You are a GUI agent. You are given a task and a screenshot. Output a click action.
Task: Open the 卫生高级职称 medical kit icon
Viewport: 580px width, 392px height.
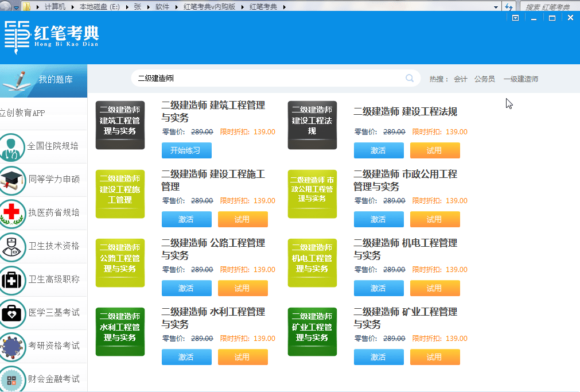[12, 280]
